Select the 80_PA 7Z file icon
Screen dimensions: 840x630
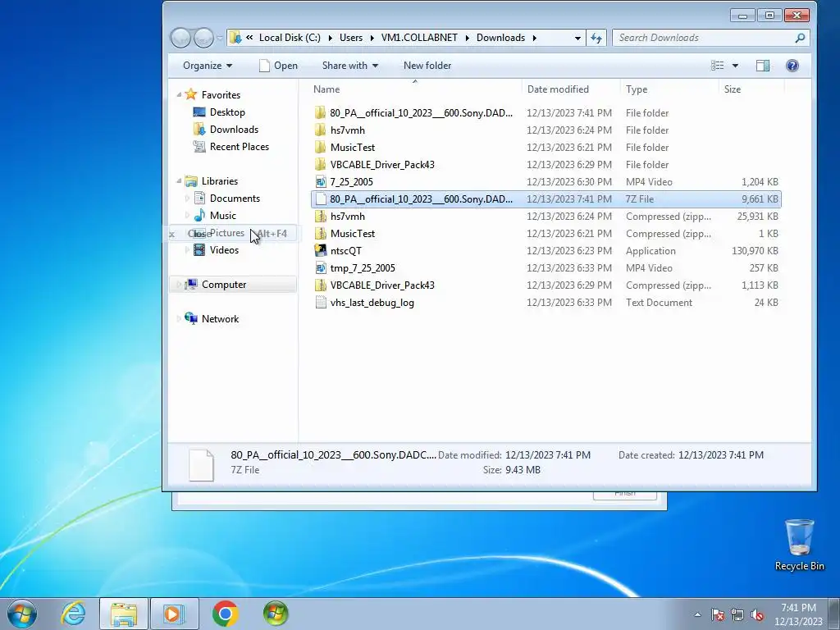321,199
